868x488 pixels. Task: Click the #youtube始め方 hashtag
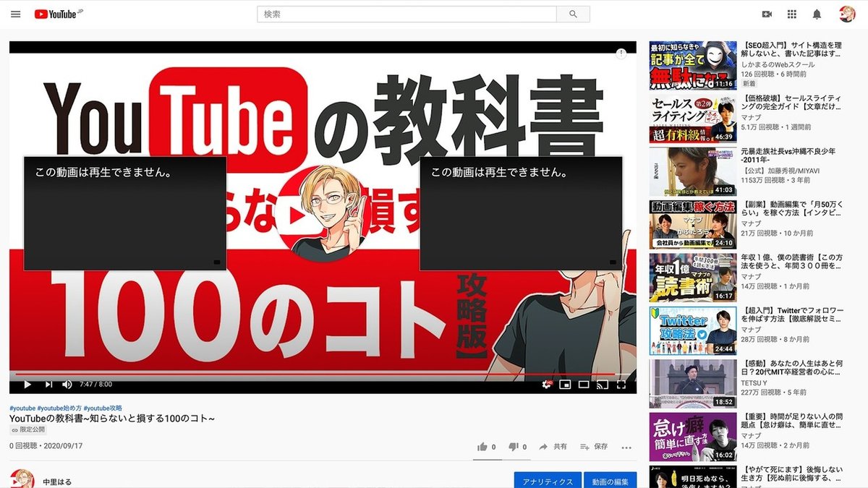tap(59, 408)
